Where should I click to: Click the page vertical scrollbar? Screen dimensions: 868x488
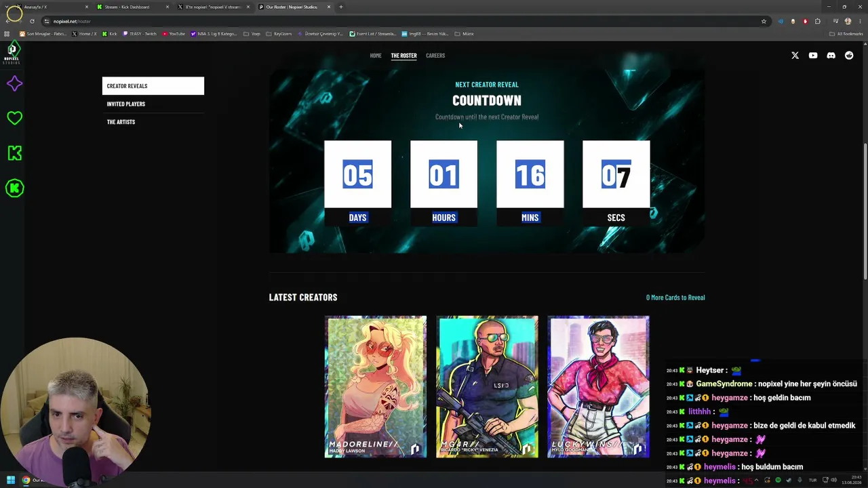865,210
